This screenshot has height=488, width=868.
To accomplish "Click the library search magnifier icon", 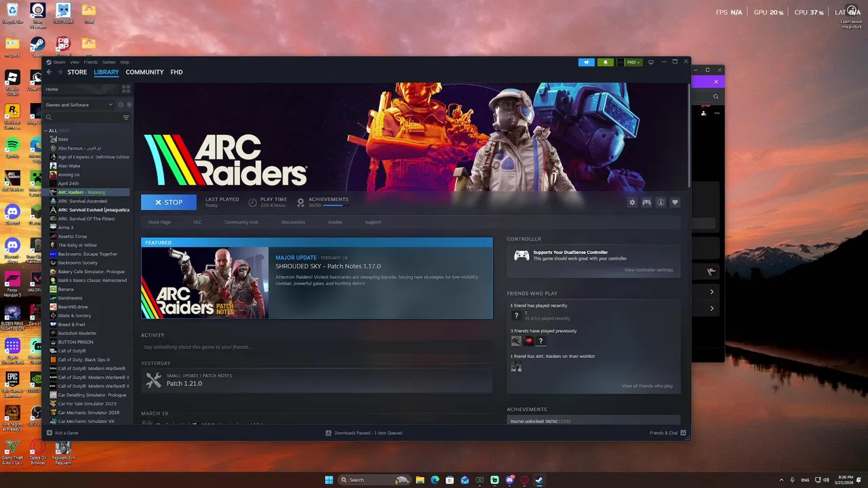I will click(x=49, y=117).
